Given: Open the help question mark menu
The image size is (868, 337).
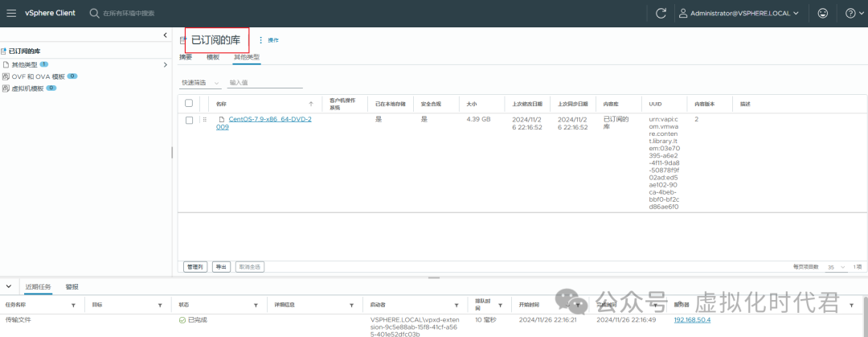Looking at the screenshot, I should (851, 14).
